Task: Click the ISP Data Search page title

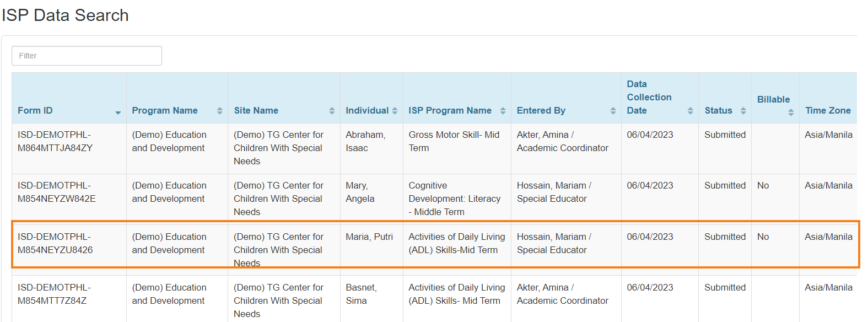Action: click(x=66, y=15)
